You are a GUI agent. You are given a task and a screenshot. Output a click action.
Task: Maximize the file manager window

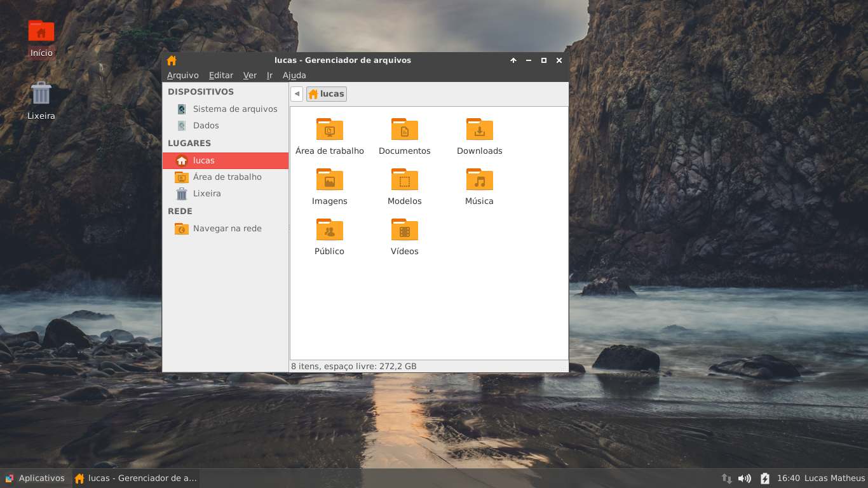(x=544, y=60)
